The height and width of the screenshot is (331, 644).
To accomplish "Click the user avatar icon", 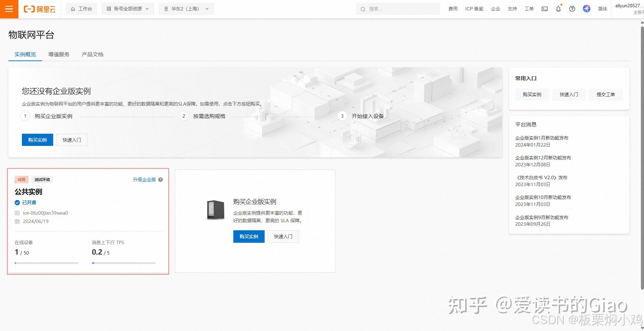I will point(587,9).
